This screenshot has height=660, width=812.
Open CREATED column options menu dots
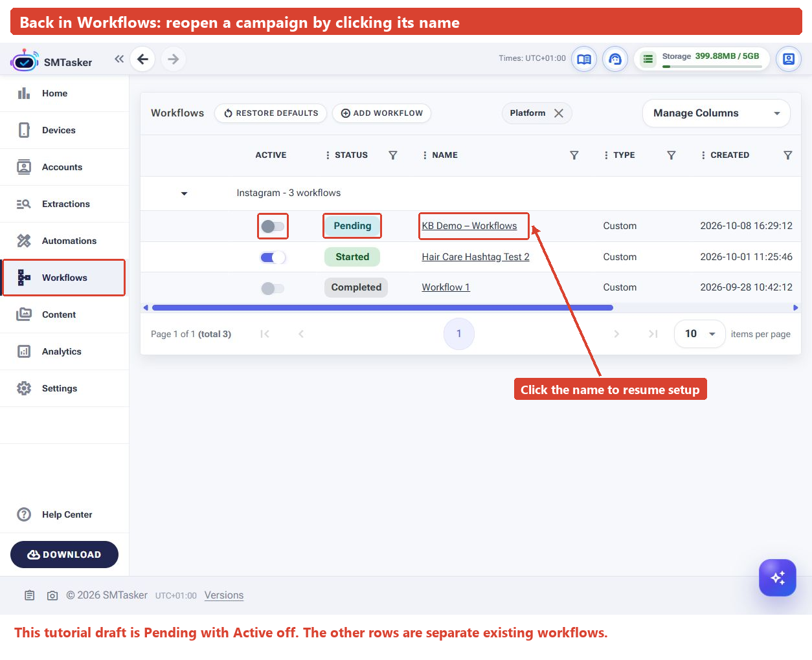pos(703,155)
